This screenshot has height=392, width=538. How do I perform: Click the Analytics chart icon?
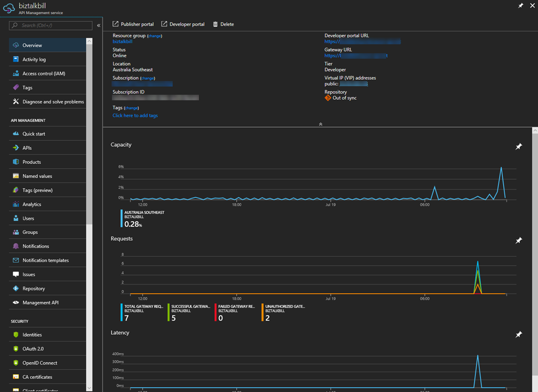(x=16, y=204)
